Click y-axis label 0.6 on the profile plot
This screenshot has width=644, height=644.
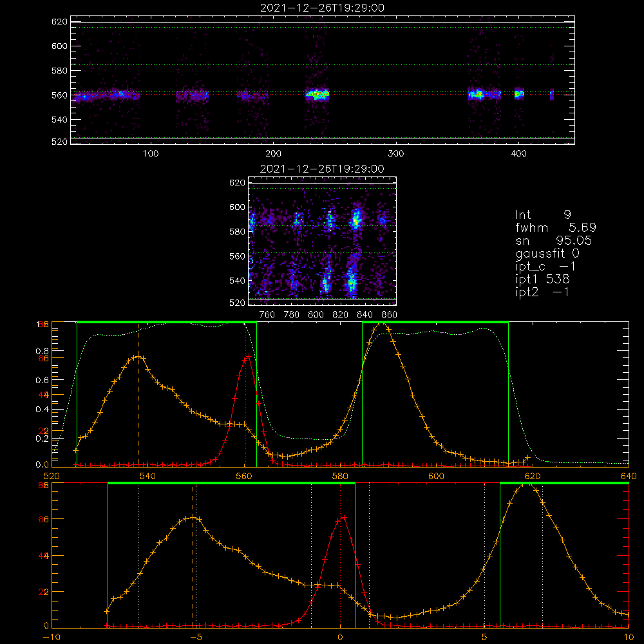click(x=43, y=381)
